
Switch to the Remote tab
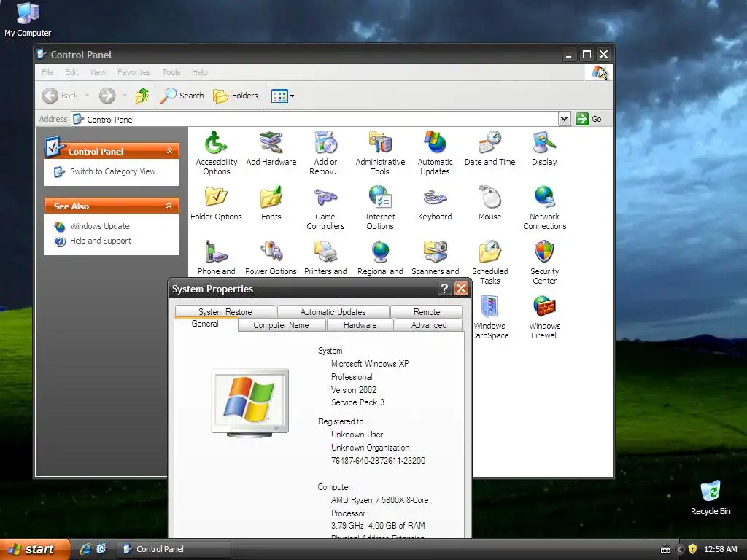pyautogui.click(x=427, y=312)
